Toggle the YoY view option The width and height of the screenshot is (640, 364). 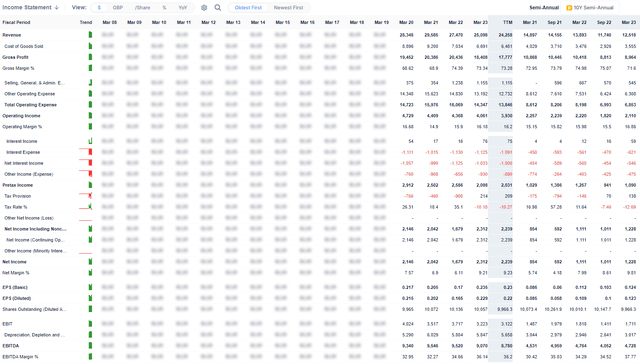click(x=183, y=8)
